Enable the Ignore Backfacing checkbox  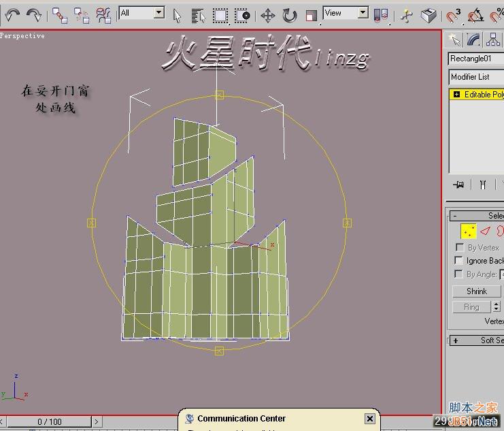point(458,260)
